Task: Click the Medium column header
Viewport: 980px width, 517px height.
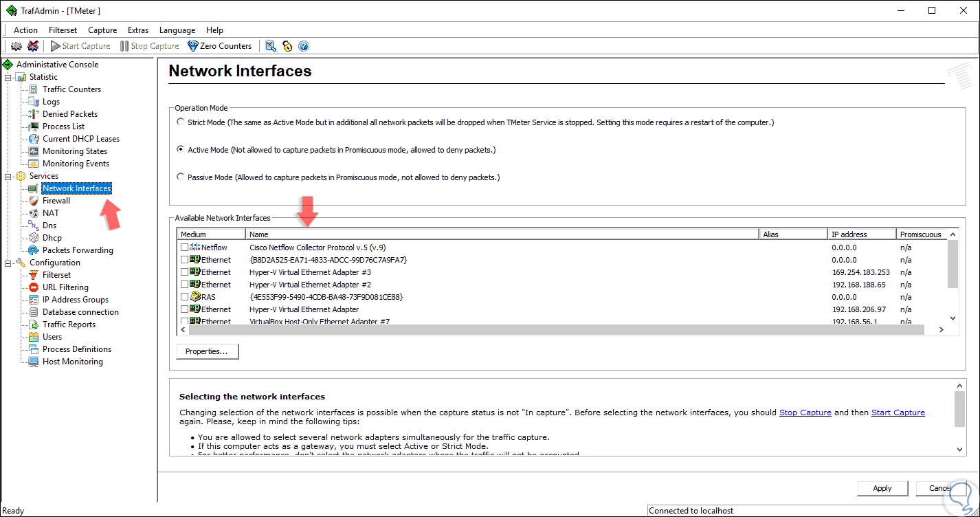Action: (212, 234)
